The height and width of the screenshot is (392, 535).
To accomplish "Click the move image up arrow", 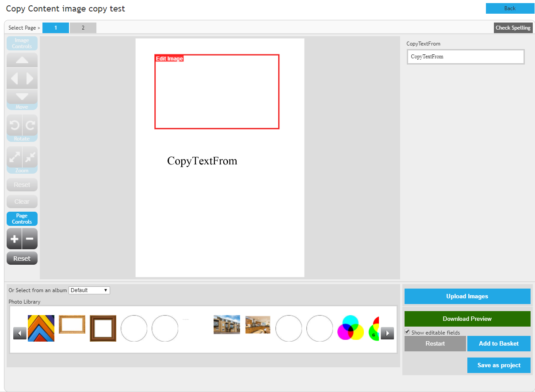I will coord(22,60).
